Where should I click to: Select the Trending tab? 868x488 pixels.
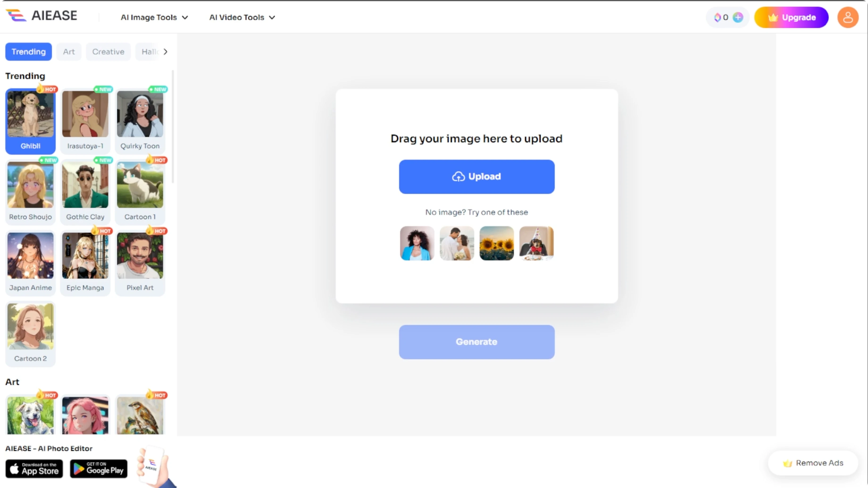(29, 52)
